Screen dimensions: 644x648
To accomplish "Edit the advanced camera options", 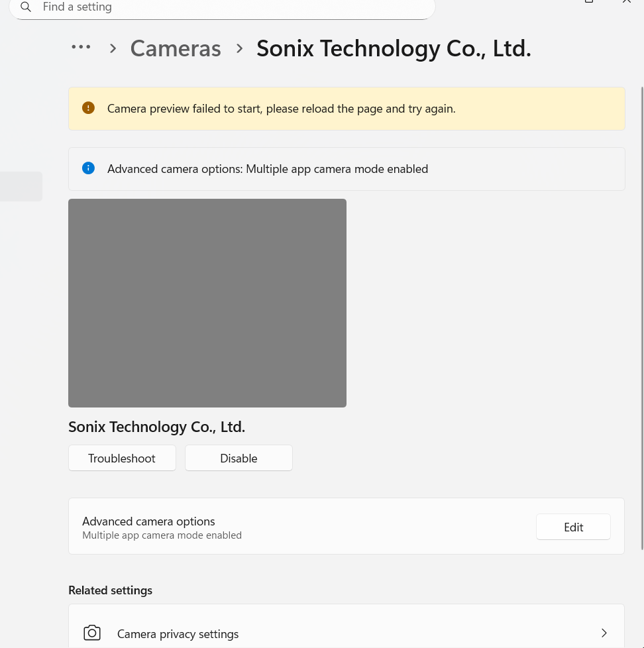I will pyautogui.click(x=573, y=527).
